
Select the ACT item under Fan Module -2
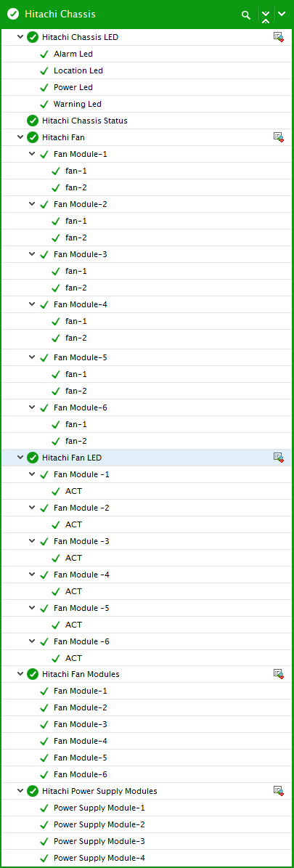coord(73,524)
